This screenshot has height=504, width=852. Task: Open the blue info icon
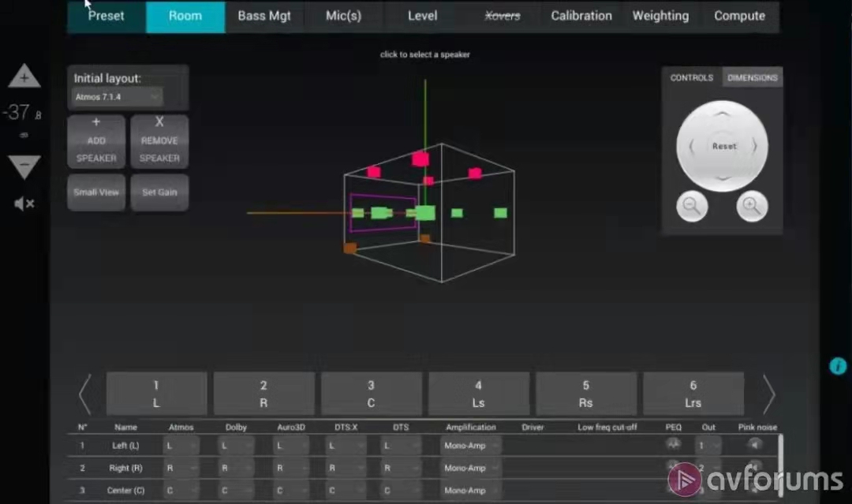pyautogui.click(x=837, y=366)
